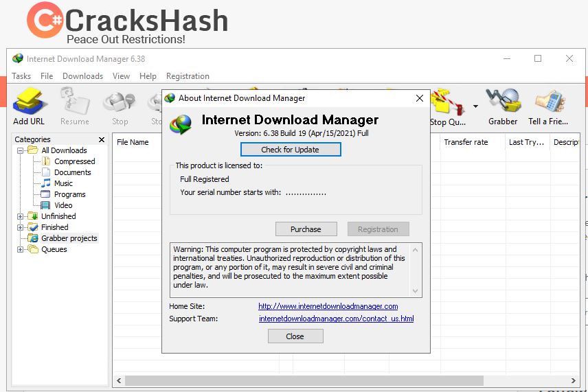588x392 pixels.
Task: Click the Stop toolbar icon
Action: pyautogui.click(x=120, y=102)
